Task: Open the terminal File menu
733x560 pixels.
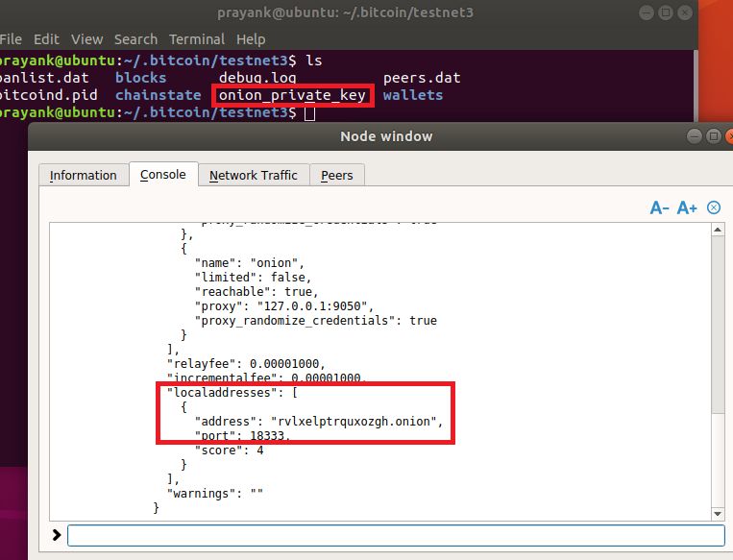Action: [x=11, y=39]
